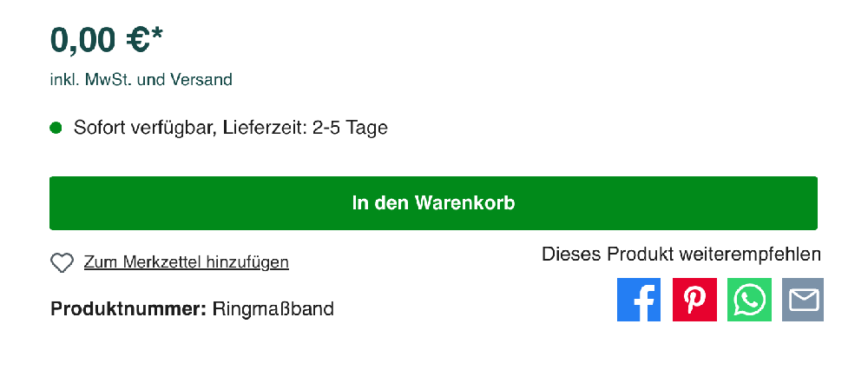Select the Ringmaßband product number value
868x377 pixels.
[273, 309]
